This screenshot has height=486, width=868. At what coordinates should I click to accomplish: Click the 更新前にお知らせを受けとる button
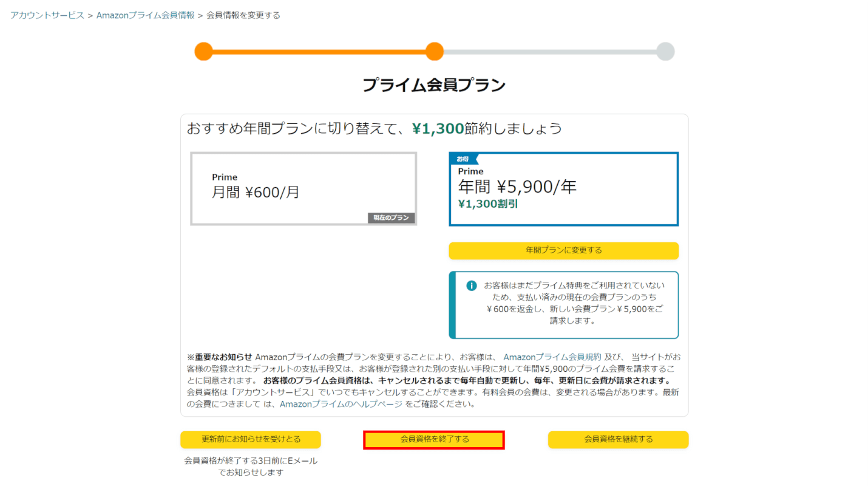coord(251,439)
